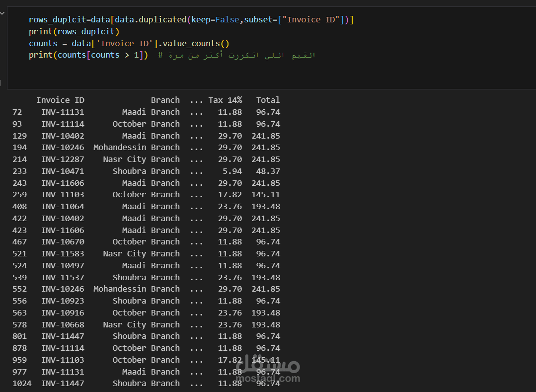The width and height of the screenshot is (536, 392).
Task: Click the rows_duplcit variable at the start of line one
Action: pyautogui.click(x=57, y=20)
